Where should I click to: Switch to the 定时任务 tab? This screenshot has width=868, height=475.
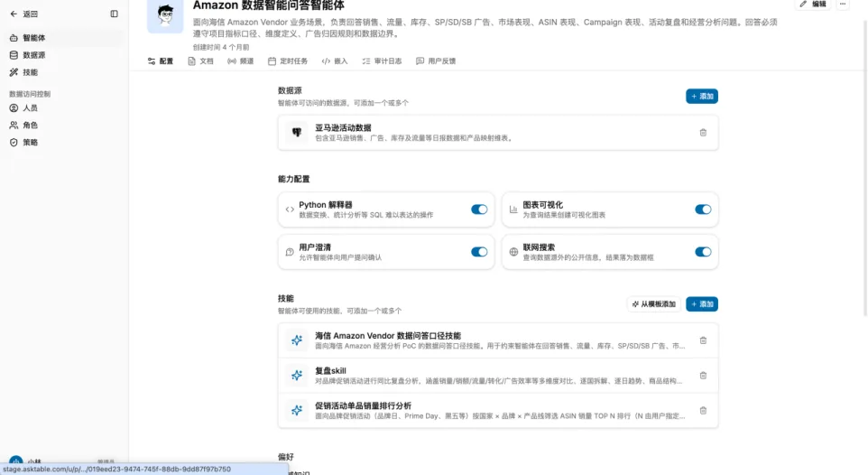[x=288, y=61]
